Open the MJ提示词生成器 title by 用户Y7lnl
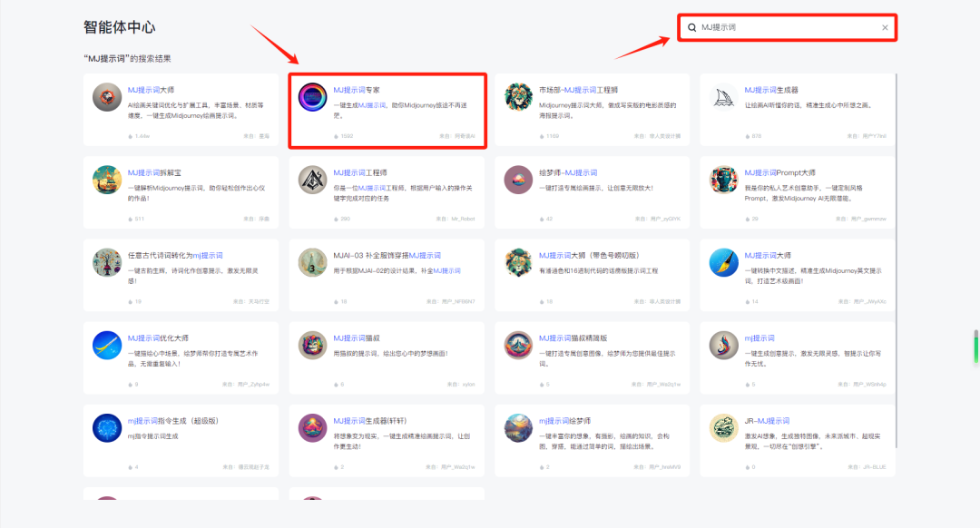This screenshot has width=980, height=528. (771, 90)
